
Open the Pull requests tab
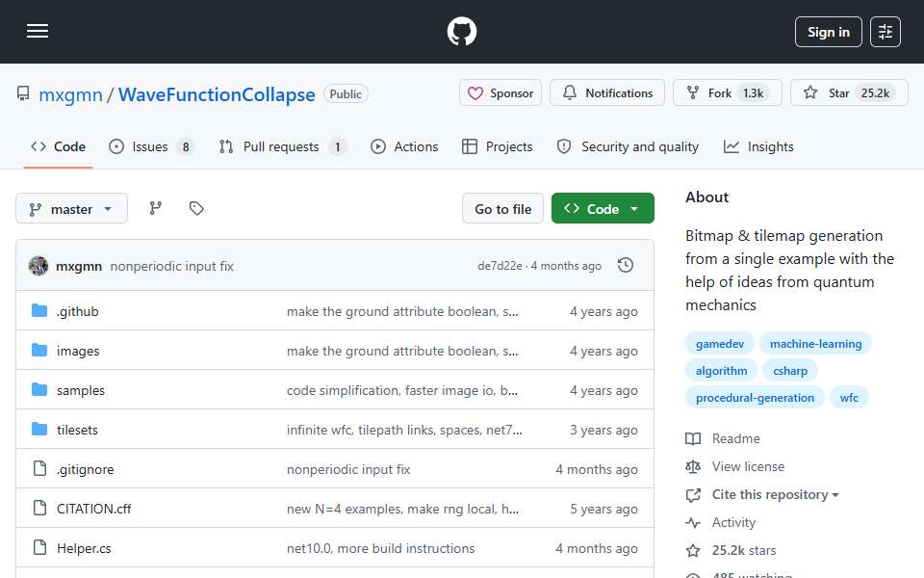point(282,146)
